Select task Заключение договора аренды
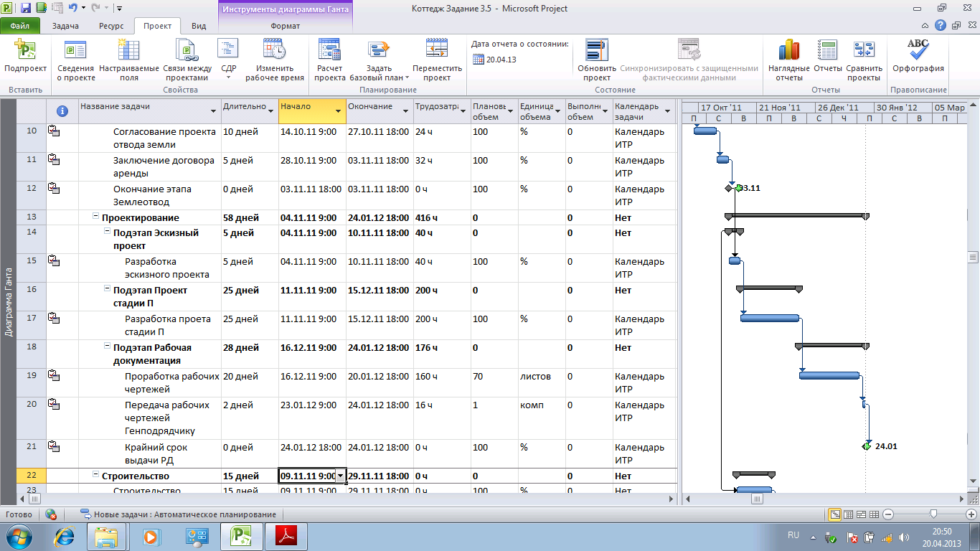This screenshot has height=551, width=980. tap(164, 167)
